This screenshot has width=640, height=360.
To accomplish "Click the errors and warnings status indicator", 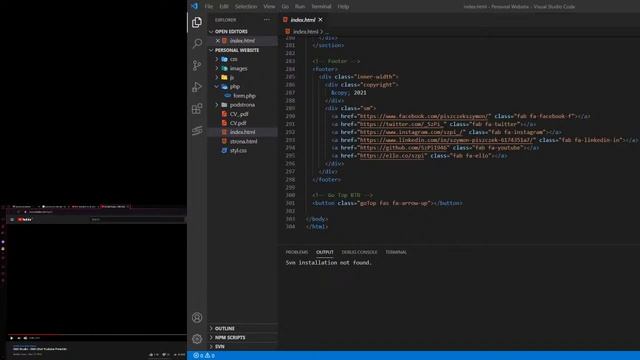I will click(204, 356).
